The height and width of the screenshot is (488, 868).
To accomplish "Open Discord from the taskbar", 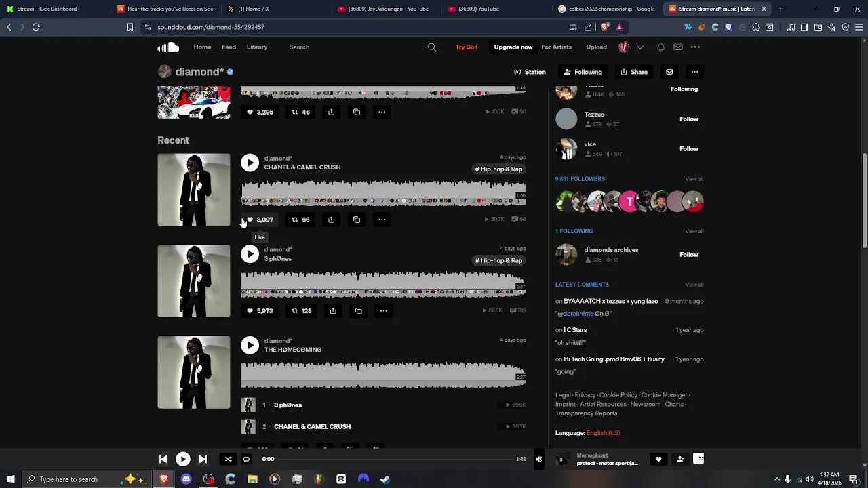I will (186, 479).
